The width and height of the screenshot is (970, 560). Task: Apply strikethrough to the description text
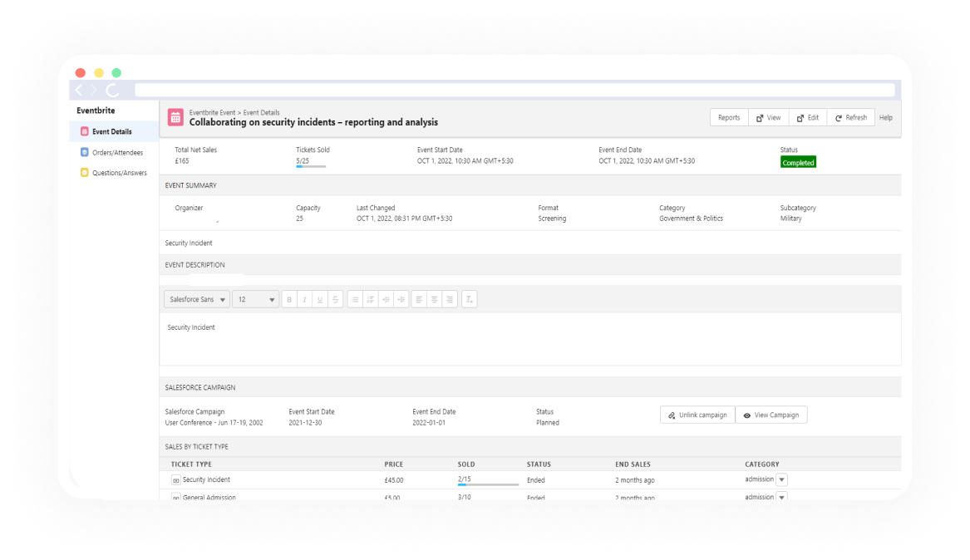pyautogui.click(x=335, y=299)
